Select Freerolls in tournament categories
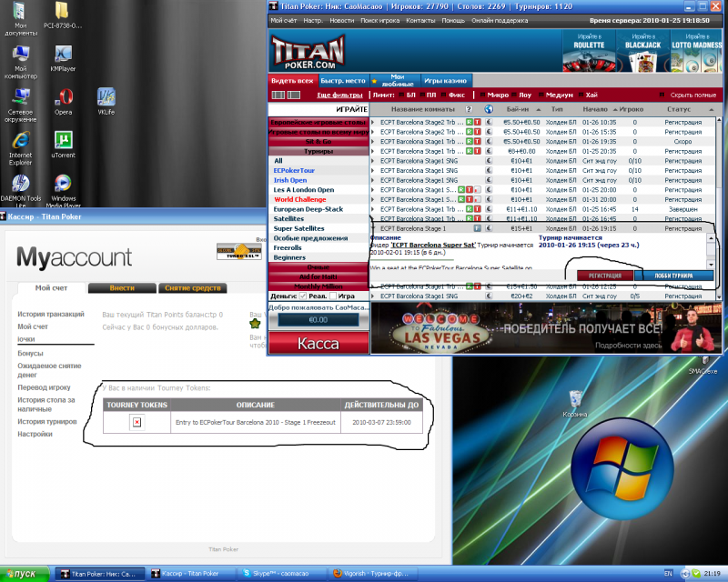The width and height of the screenshot is (728, 582). pos(288,248)
